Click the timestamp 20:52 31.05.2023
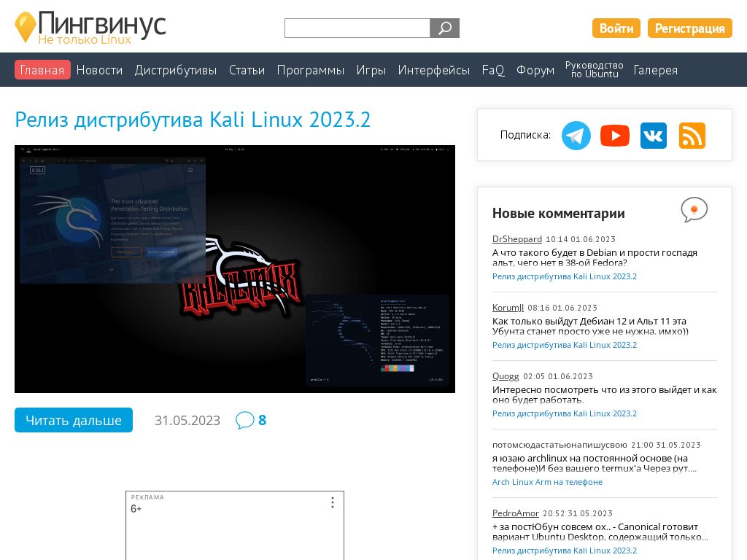 [578, 514]
